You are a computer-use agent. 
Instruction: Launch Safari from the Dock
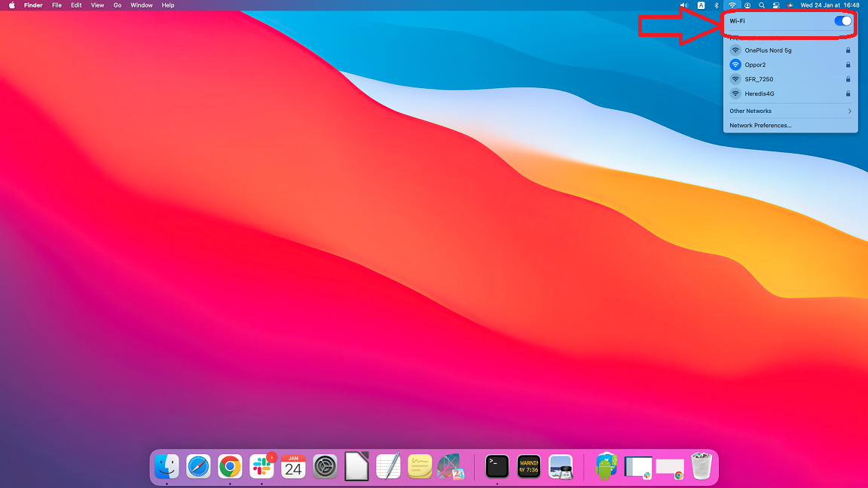pos(198,467)
